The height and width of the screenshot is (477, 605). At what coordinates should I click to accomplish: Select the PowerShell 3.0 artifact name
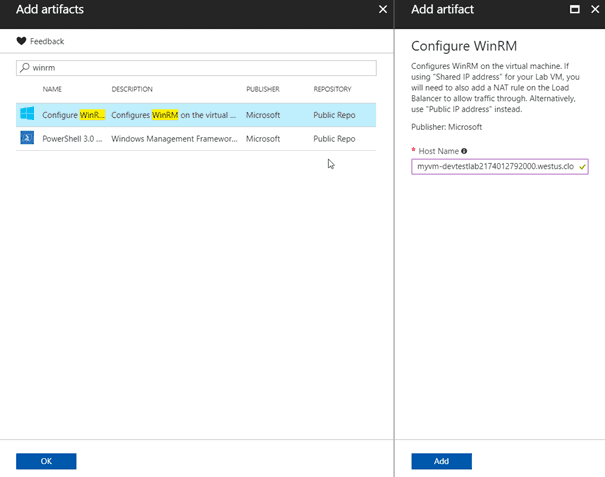click(x=72, y=139)
